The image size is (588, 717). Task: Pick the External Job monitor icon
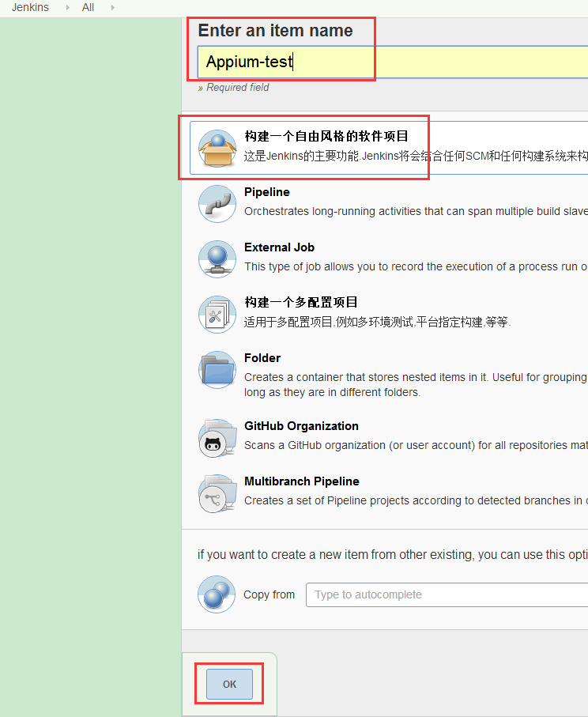217,259
